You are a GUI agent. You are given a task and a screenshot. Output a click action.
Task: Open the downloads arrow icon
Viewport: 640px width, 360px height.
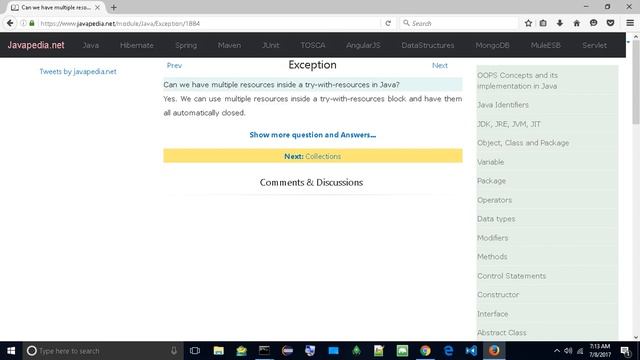(x=560, y=23)
